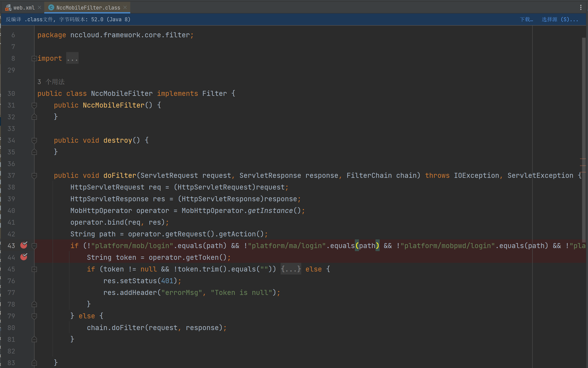This screenshot has width=588, height=368.
Task: Close the web.xml tab
Action: point(40,8)
